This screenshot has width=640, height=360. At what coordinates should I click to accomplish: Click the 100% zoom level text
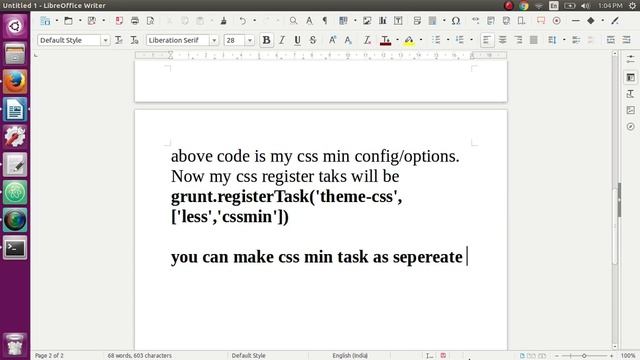pos(628,356)
